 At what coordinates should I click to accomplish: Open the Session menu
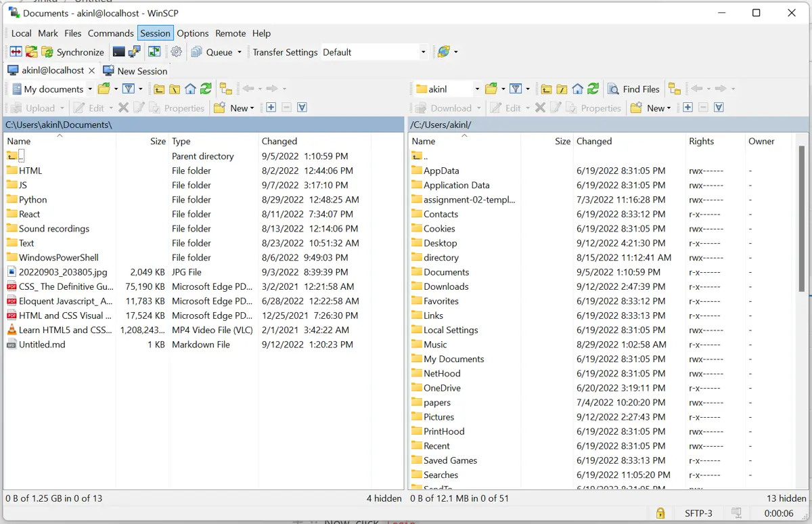coord(156,33)
